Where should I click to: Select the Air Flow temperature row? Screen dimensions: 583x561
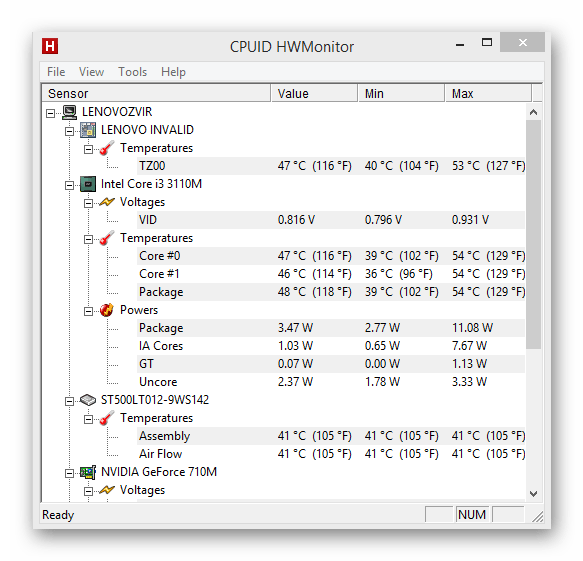331,454
